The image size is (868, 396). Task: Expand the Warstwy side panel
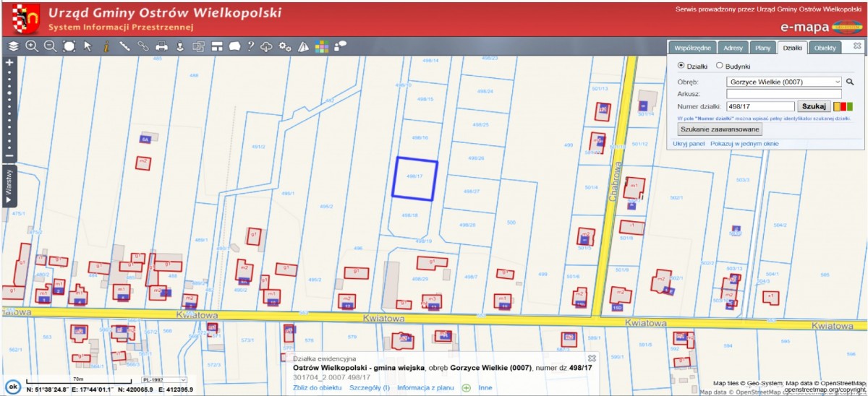pos(9,186)
